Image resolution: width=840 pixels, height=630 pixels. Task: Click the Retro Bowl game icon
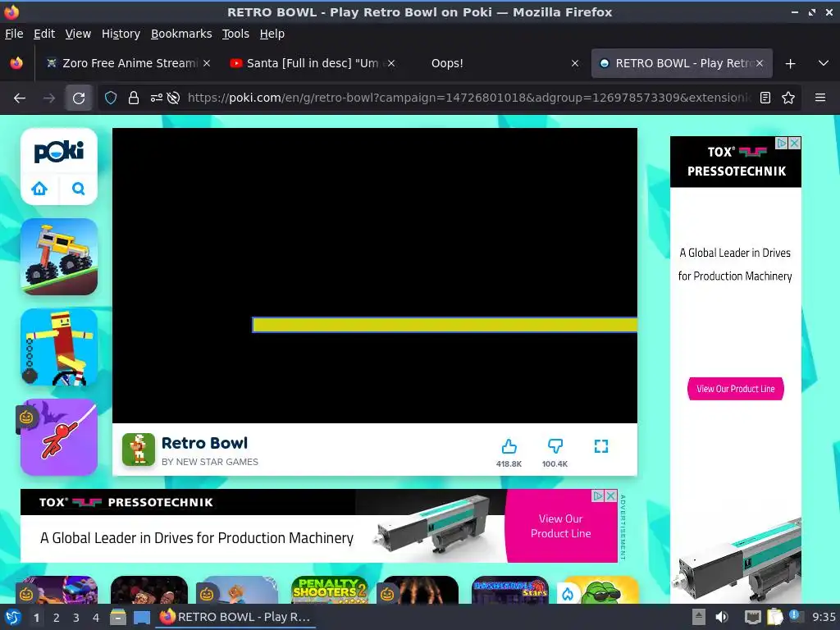pos(138,449)
